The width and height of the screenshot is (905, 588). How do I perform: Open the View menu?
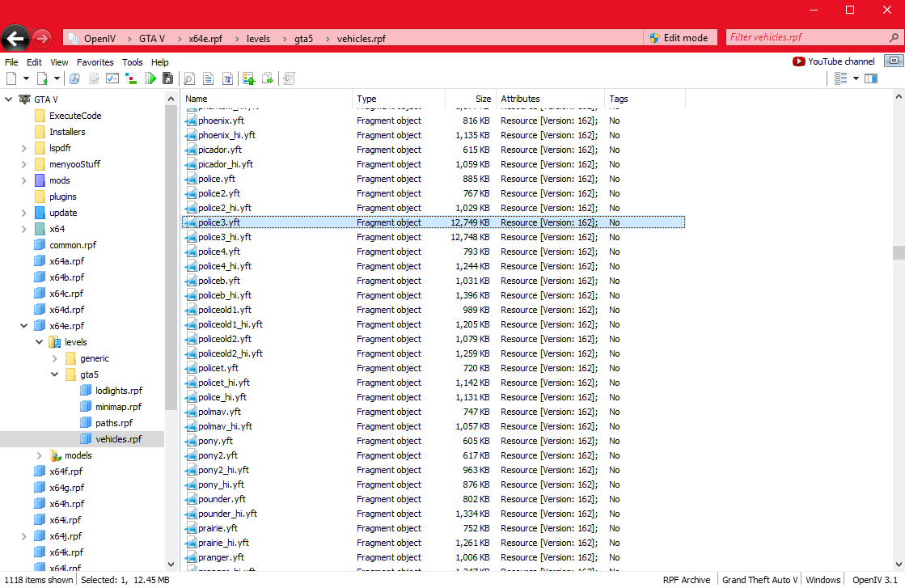click(59, 62)
